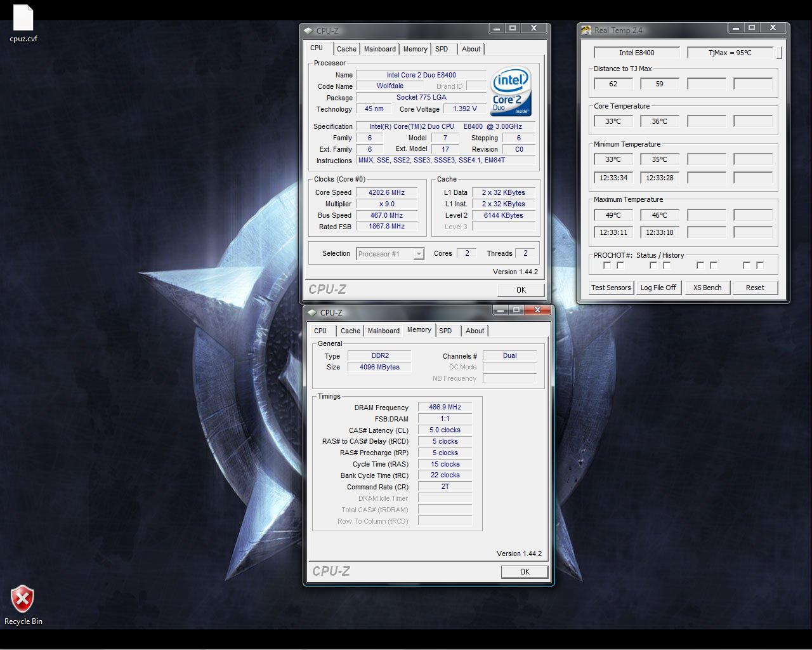
Task: Click the memory Type value DDR2
Action: tap(380, 355)
